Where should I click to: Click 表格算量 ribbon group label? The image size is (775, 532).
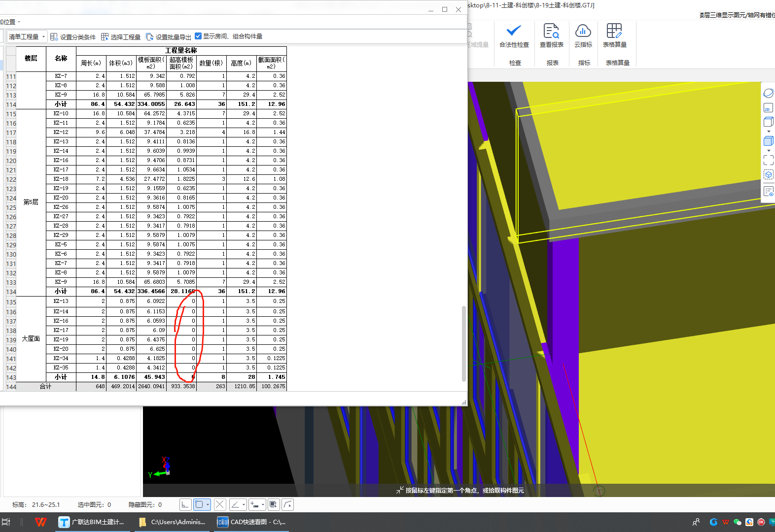tap(617, 63)
